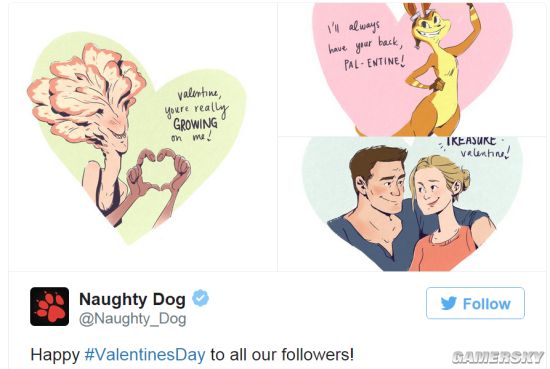Click the 'PAL-ENTINE' handwritten text
Screen dimensions: 550x369
pyautogui.click(x=375, y=63)
